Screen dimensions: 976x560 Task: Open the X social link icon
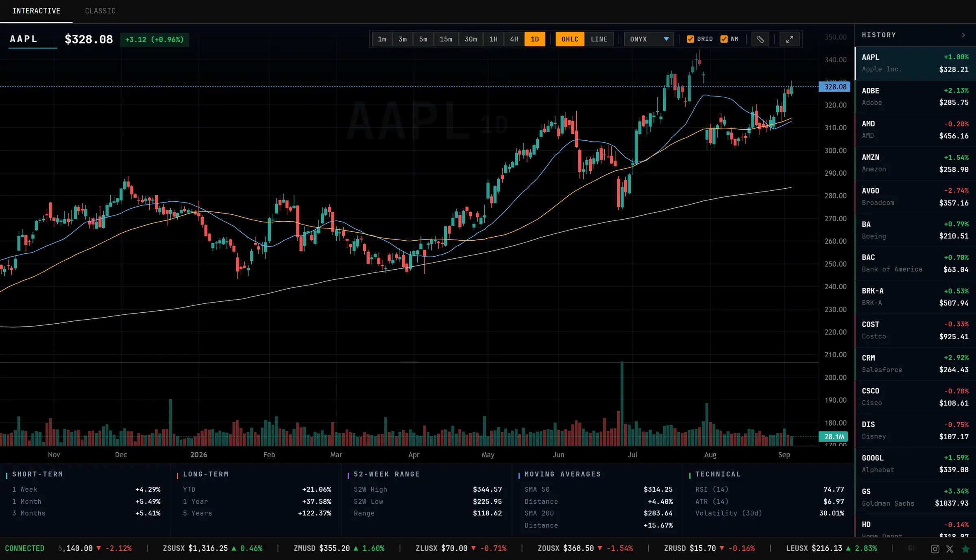coord(950,549)
